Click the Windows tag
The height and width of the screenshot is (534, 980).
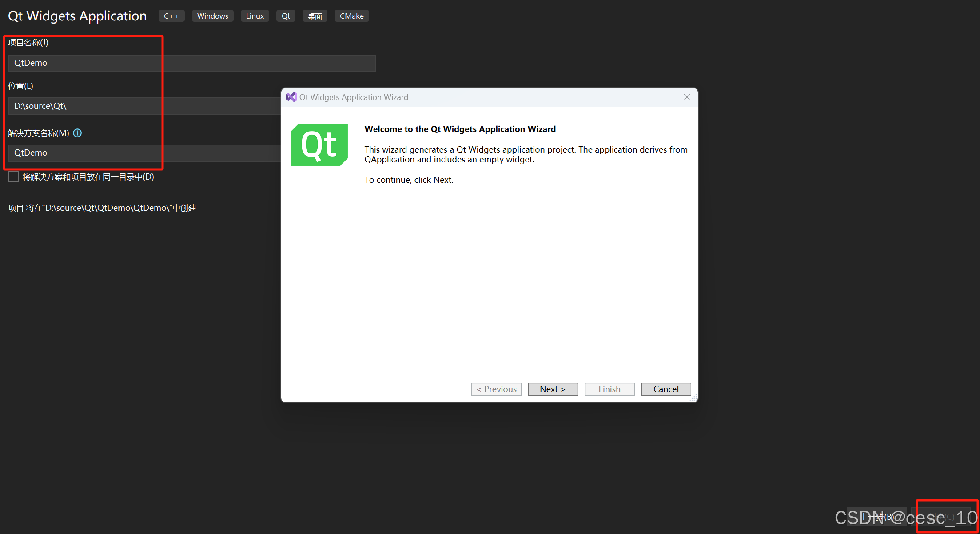click(212, 16)
